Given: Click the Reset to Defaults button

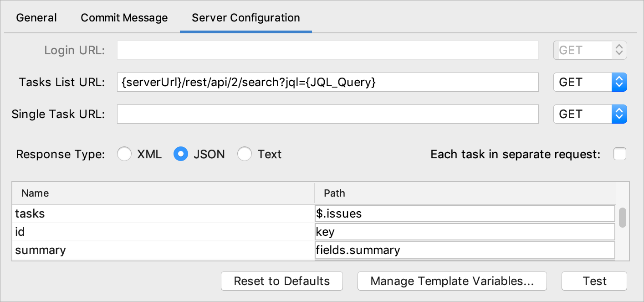Looking at the screenshot, I should (x=281, y=281).
